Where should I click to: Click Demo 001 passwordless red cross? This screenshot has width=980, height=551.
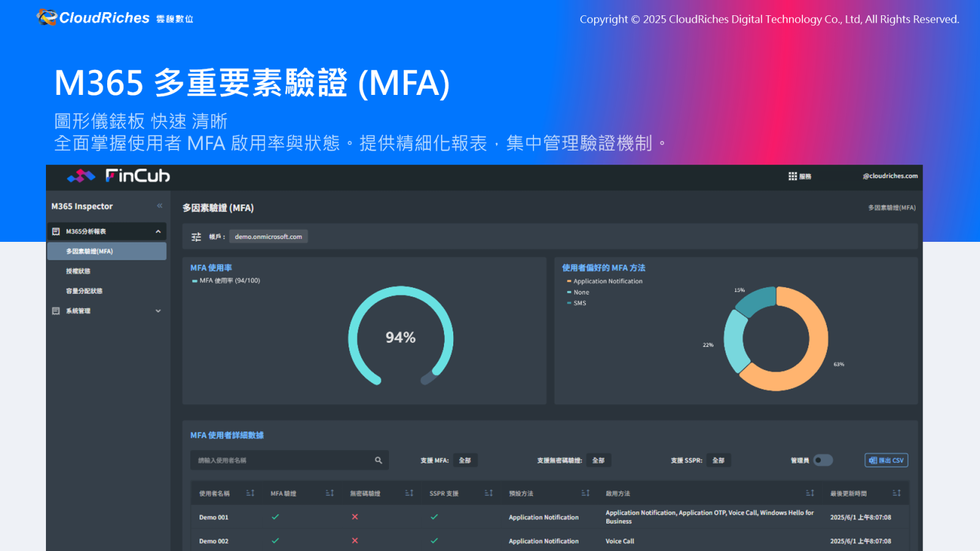[x=355, y=517]
